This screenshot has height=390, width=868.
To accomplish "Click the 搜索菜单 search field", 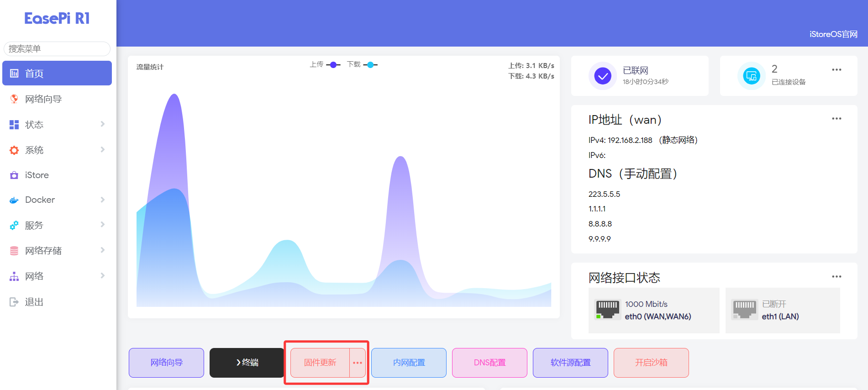I will coord(57,49).
